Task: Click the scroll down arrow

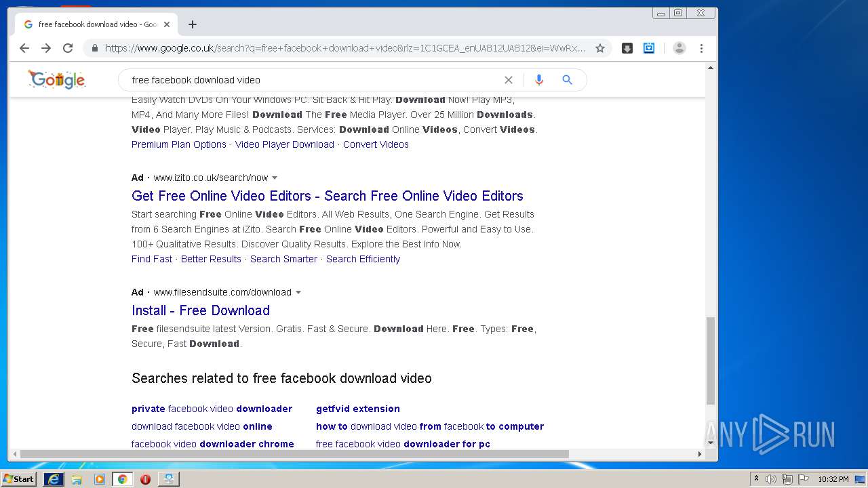Action: pos(711,443)
